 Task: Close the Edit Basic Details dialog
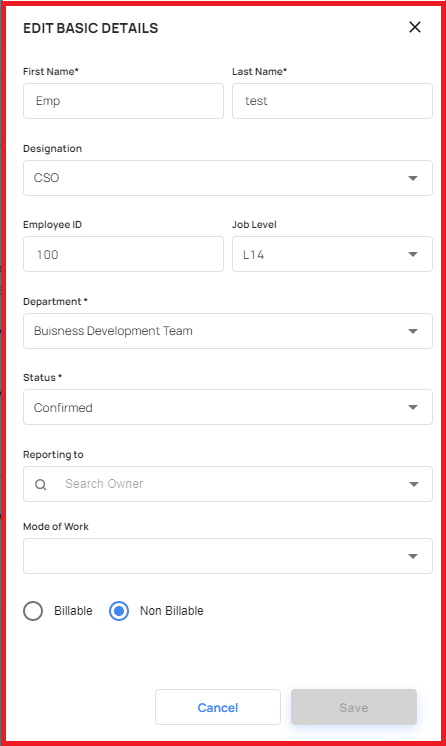[415, 27]
